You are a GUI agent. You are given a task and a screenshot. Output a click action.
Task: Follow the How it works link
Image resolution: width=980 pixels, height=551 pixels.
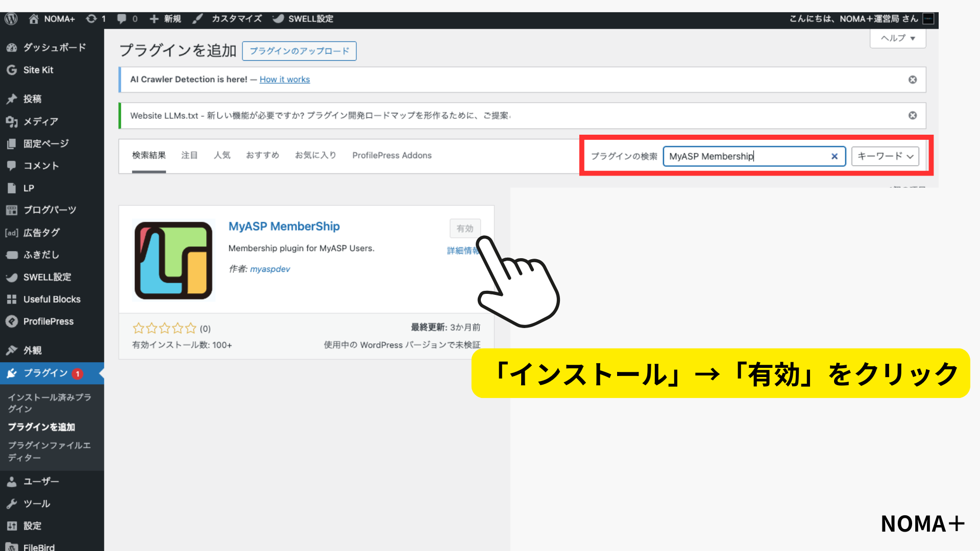coord(284,80)
